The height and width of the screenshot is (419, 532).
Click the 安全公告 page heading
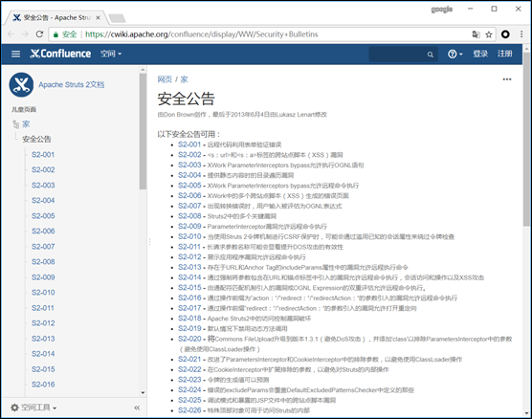186,99
